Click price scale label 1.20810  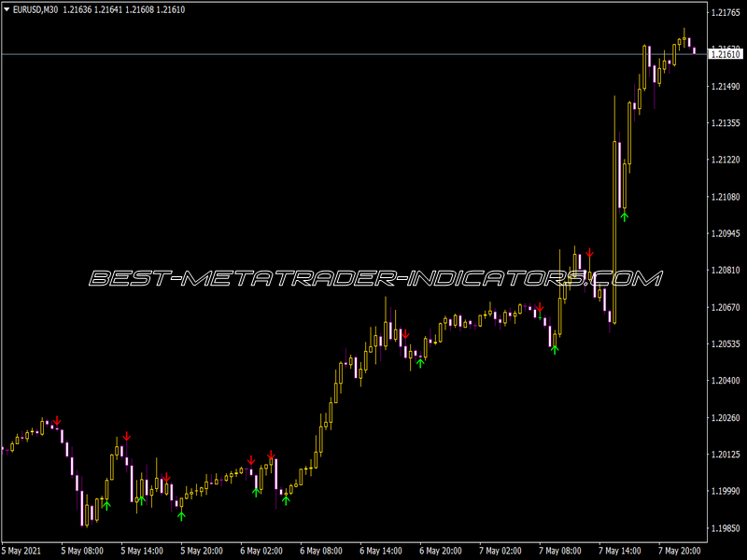click(x=726, y=271)
